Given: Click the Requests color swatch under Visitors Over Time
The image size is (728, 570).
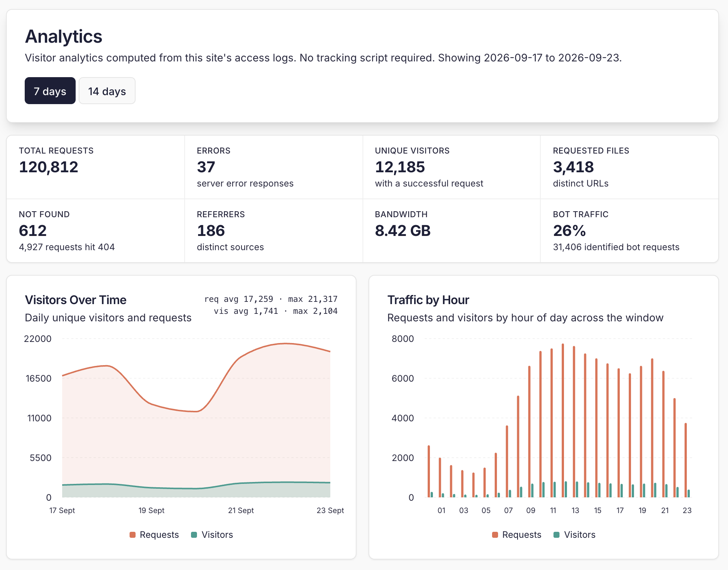Looking at the screenshot, I should [133, 535].
